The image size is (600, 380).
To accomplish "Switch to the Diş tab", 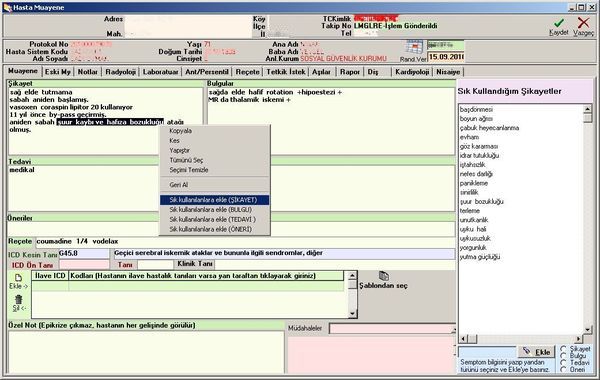I will pos(373,72).
